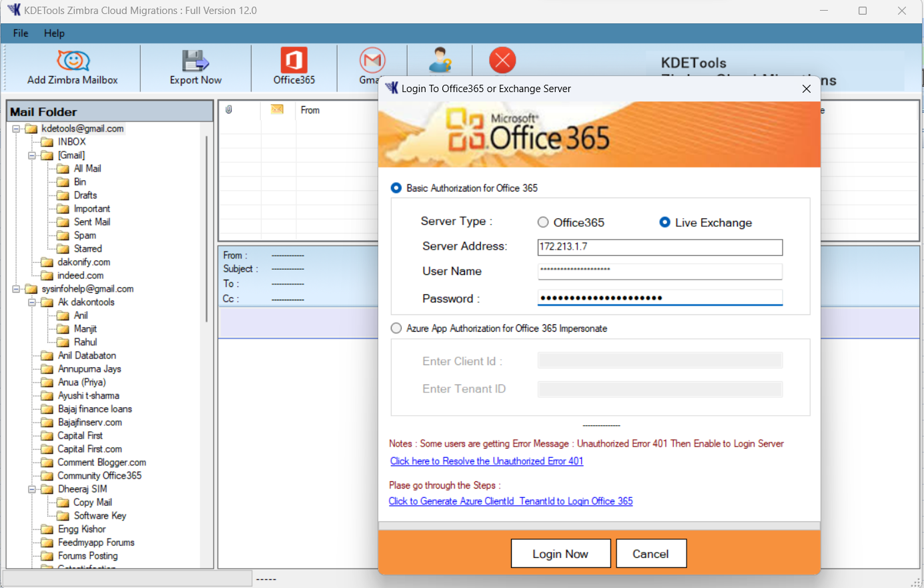
Task: Select the Bajaj finance loans folder
Action: point(95,409)
